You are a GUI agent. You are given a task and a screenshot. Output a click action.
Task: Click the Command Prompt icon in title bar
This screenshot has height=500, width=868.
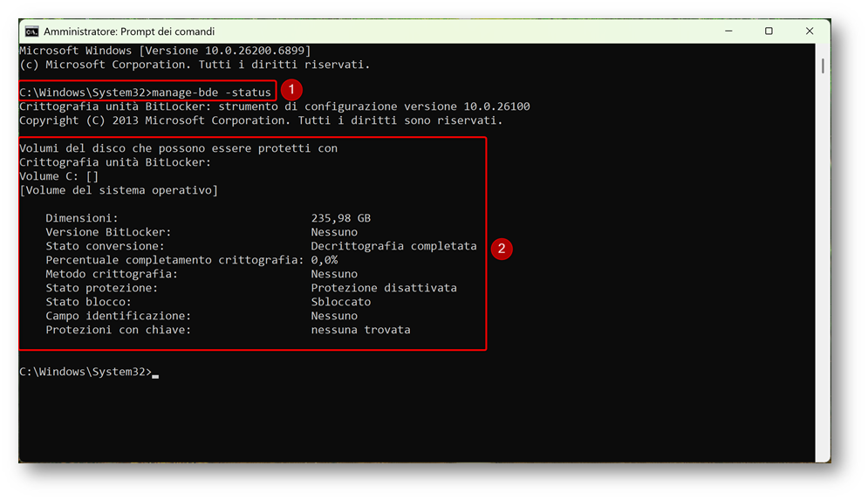[31, 31]
